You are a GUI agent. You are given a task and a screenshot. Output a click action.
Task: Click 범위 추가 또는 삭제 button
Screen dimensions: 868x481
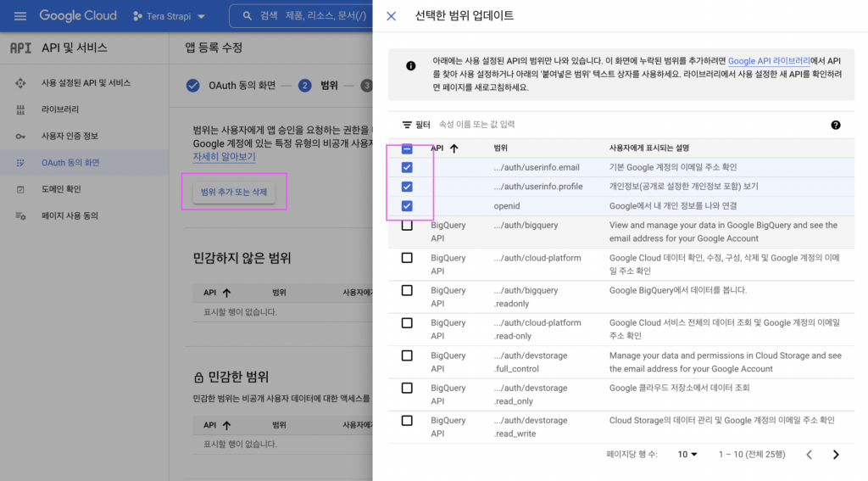tap(233, 193)
